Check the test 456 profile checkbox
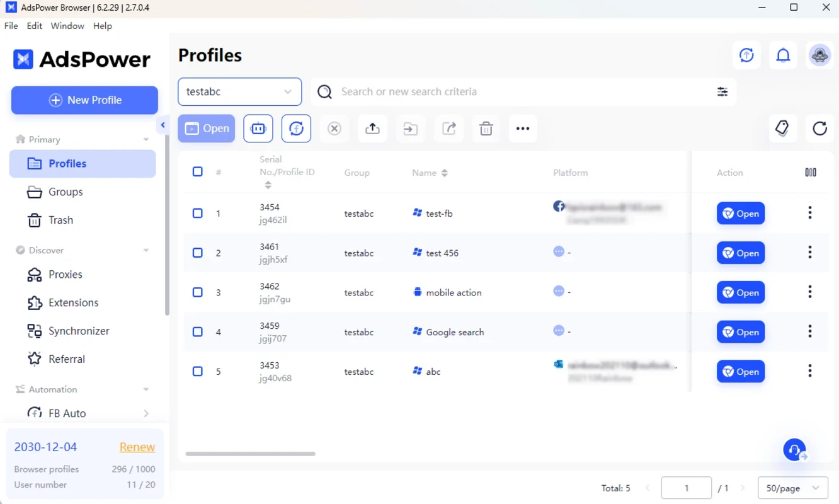This screenshot has width=839, height=504. pyautogui.click(x=197, y=253)
